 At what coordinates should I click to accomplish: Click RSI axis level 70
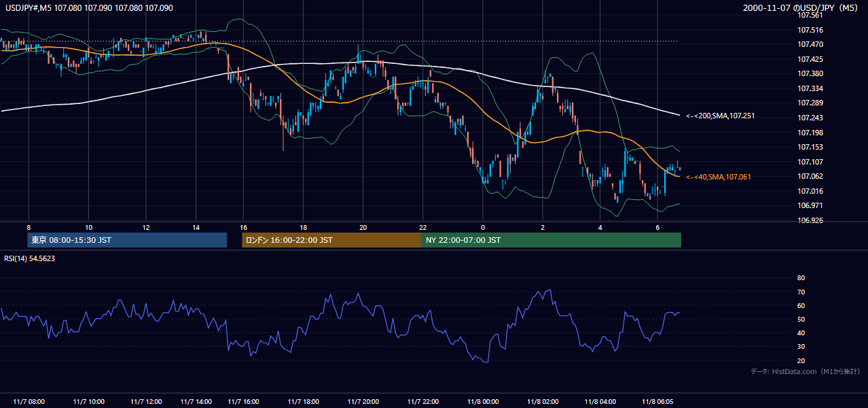pyautogui.click(x=801, y=292)
